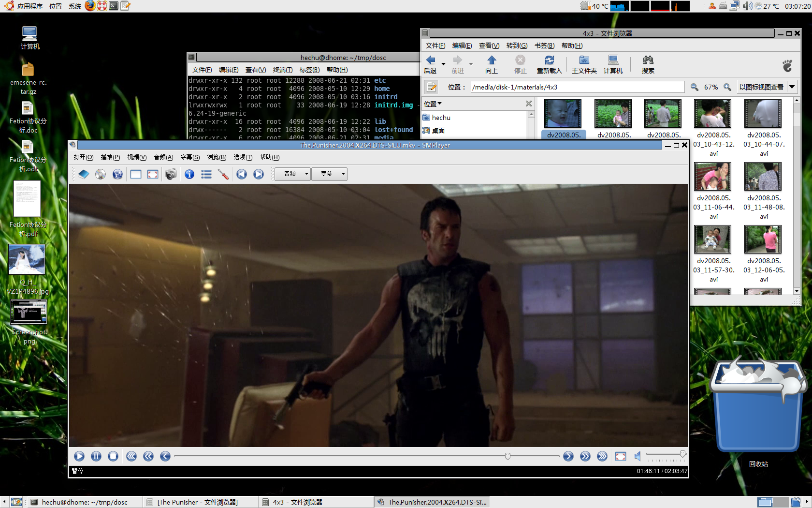The height and width of the screenshot is (508, 812).
Task: Open the 选项(T) menu in SMPlayer
Action: pyautogui.click(x=243, y=157)
